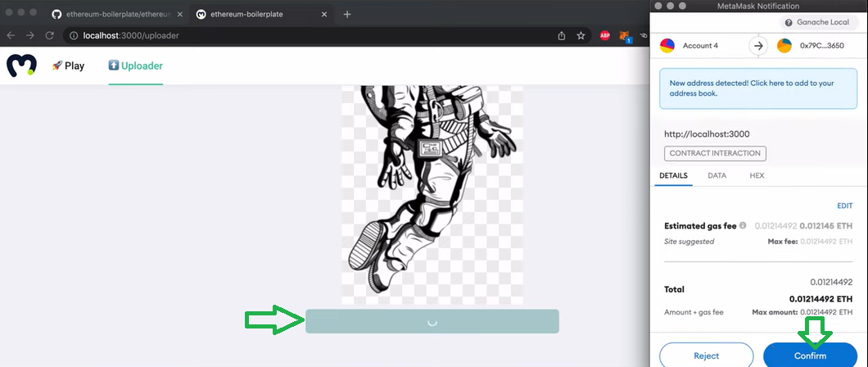Reload page with browser refresh icon
Viewport: 868px width, 367px height.
[49, 35]
